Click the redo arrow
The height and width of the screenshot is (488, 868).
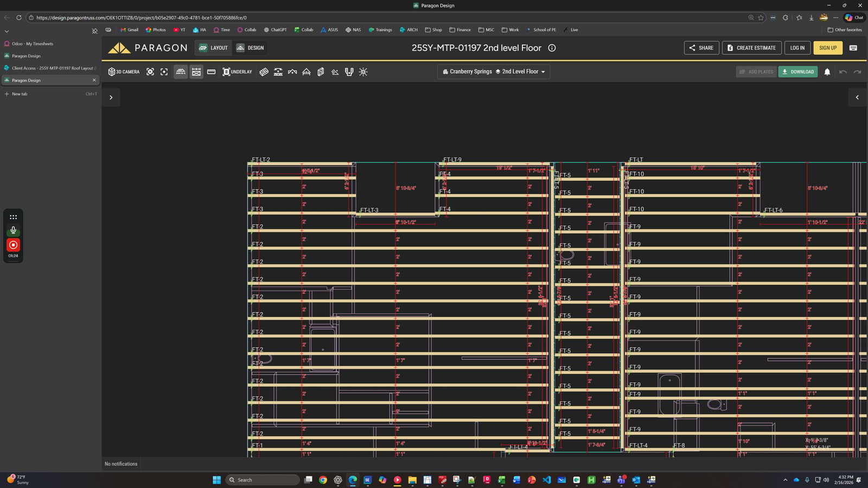click(857, 72)
